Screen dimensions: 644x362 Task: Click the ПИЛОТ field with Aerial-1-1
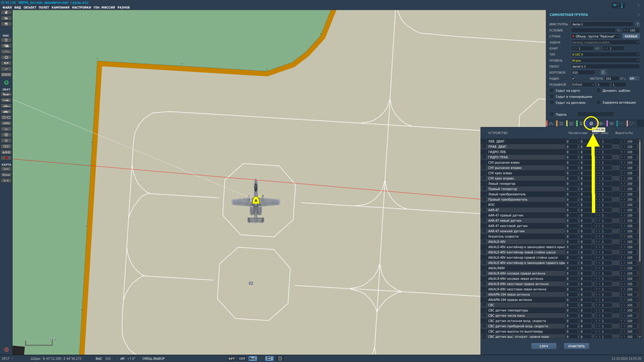[605, 66]
